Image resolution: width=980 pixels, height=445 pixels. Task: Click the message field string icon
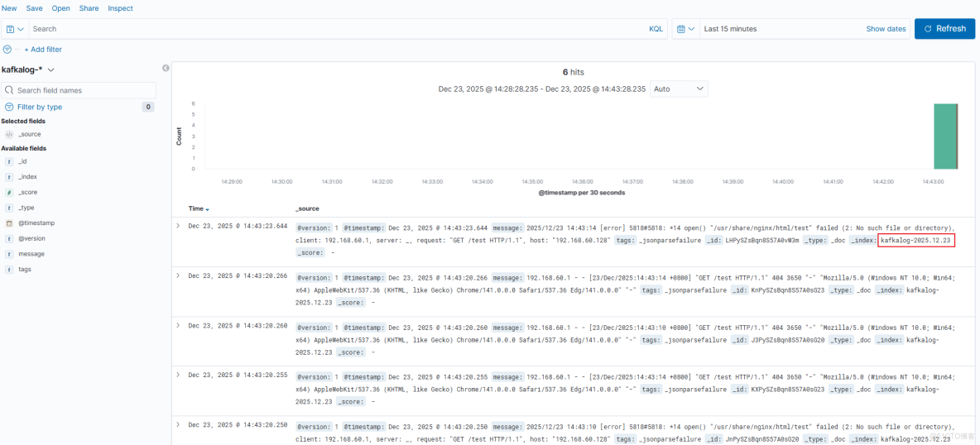click(x=9, y=254)
